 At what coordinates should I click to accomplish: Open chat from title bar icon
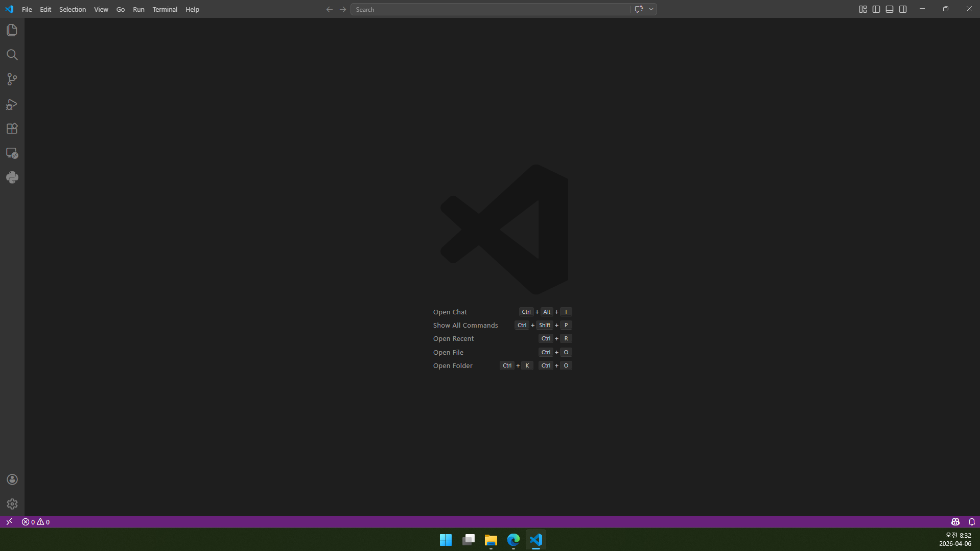639,9
